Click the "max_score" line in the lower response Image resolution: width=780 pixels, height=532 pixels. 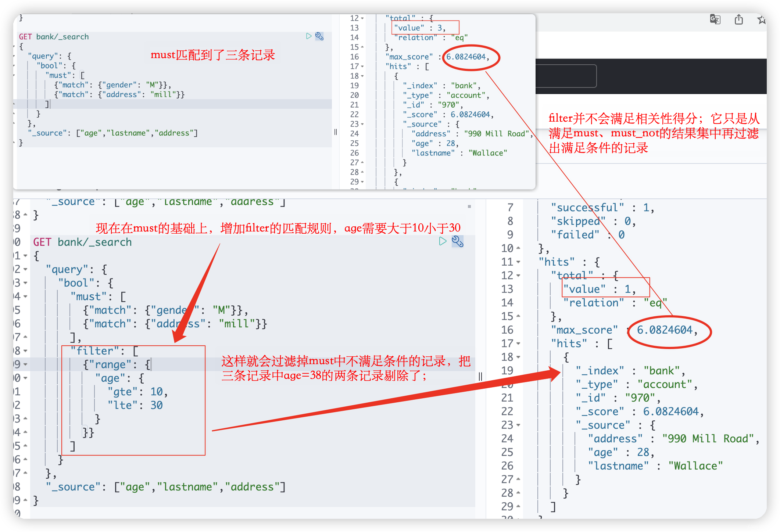pos(624,330)
